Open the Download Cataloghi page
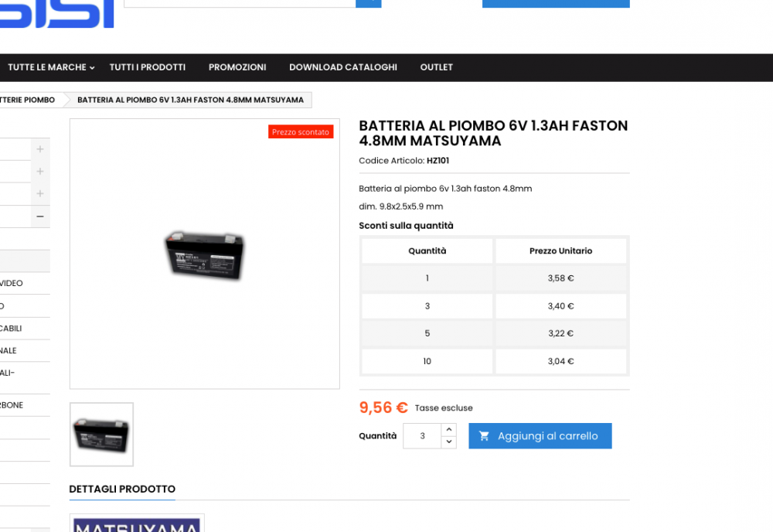773x532 pixels. click(x=343, y=67)
